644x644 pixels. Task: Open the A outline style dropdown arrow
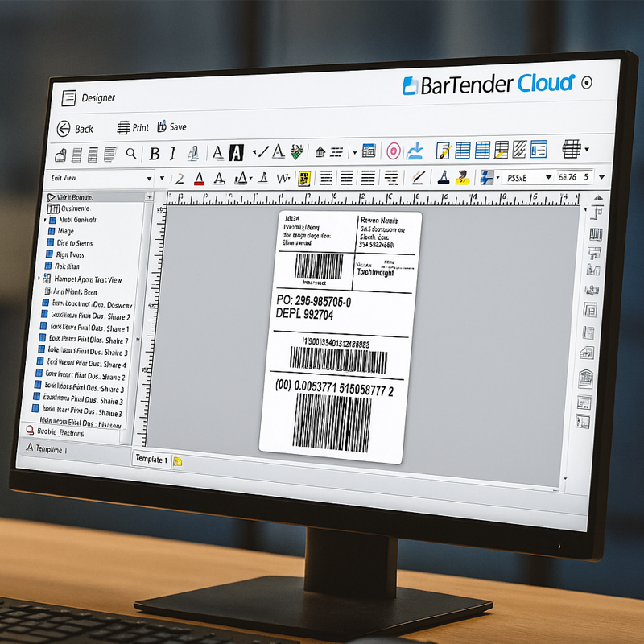click(251, 178)
